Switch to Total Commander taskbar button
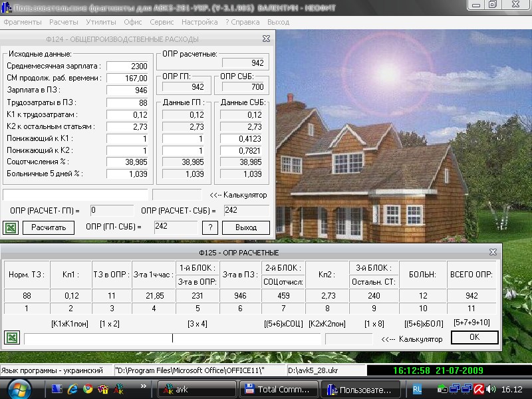Screen dimensions: 532x399 [x=277, y=389]
